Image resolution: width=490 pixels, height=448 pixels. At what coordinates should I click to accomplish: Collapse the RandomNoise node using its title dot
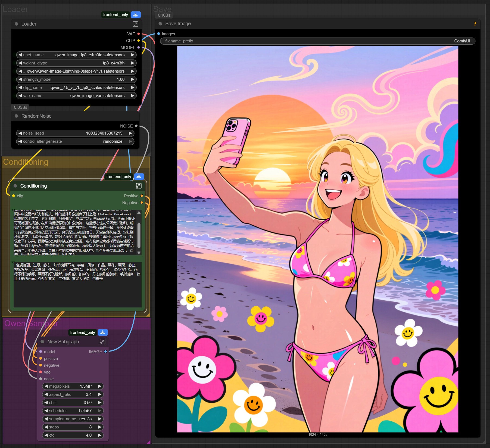tap(16, 116)
